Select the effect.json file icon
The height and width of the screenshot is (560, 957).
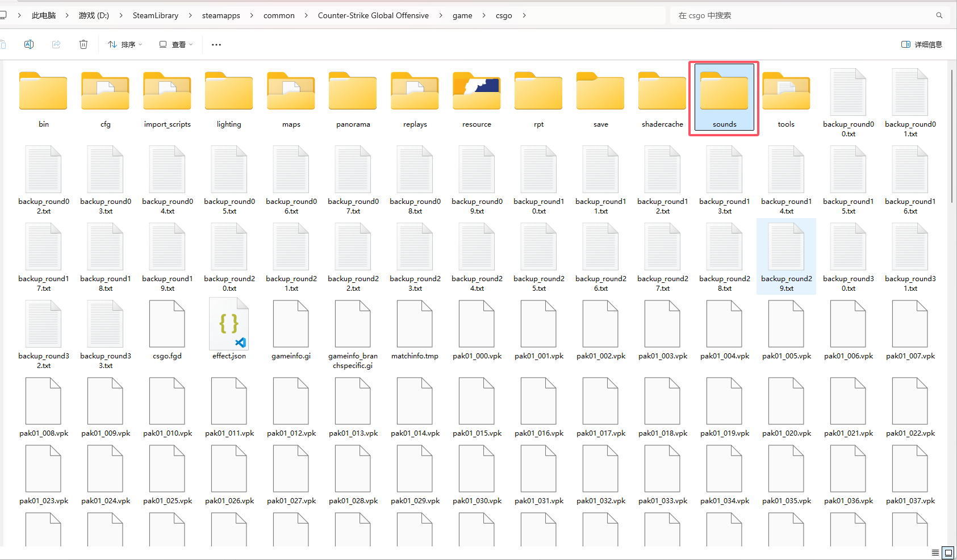point(229,324)
